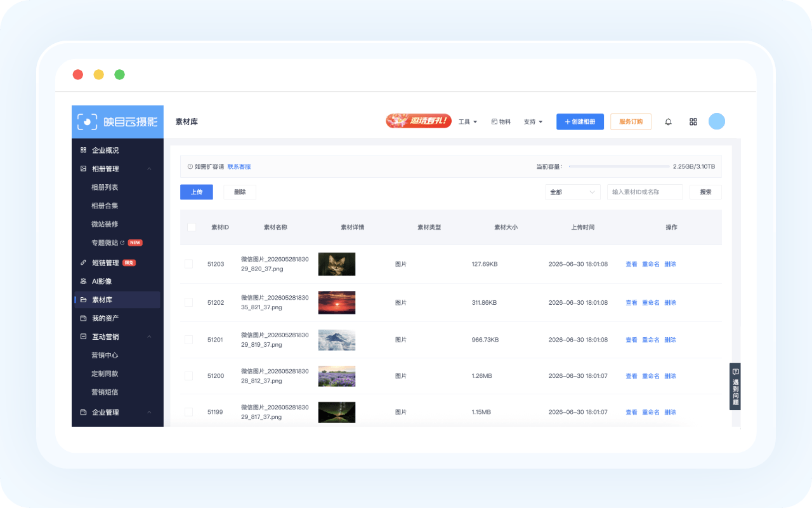
Task: Click the 邀请有礼 promotional banner
Action: (419, 121)
